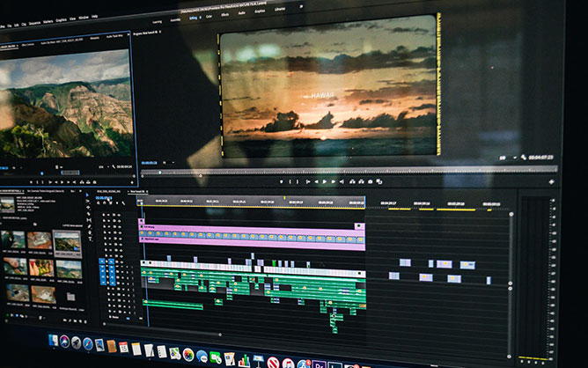Screen dimensions: 588x368
Task: Click Mark Out in Program monitor
Action: click(x=298, y=181)
